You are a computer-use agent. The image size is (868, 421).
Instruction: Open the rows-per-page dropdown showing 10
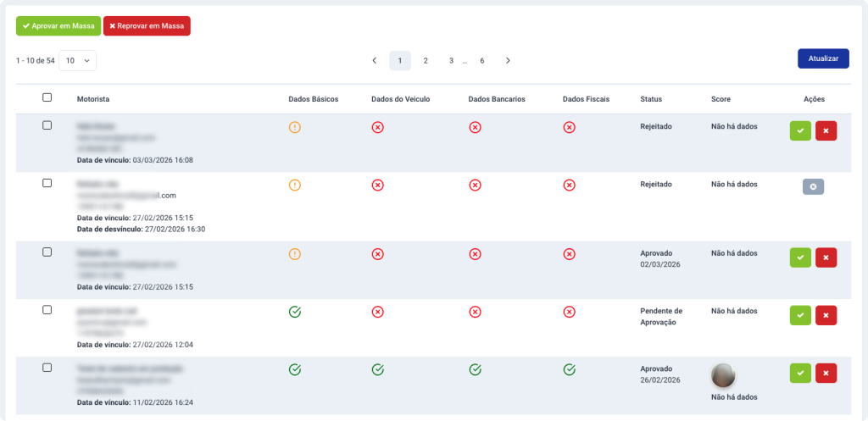point(77,61)
